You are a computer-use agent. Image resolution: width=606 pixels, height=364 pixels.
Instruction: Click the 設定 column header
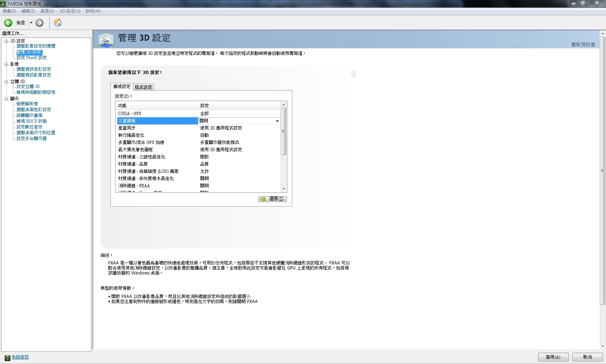[240, 106]
